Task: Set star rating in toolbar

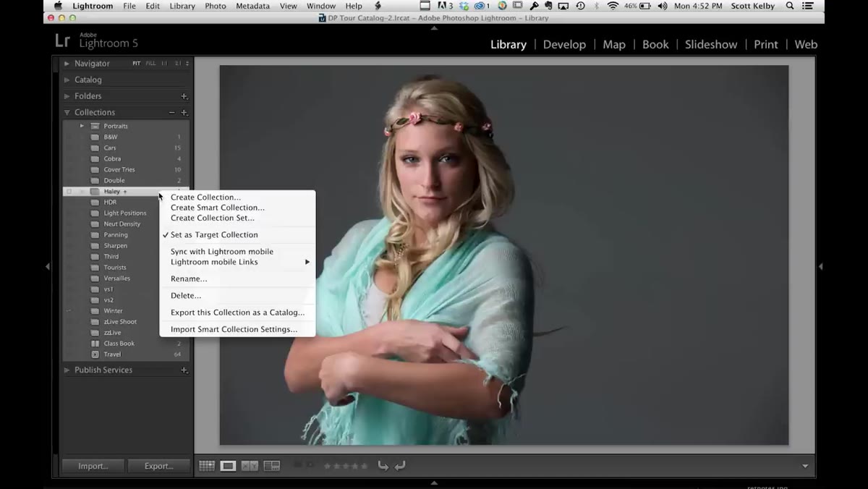Action: coord(346,466)
